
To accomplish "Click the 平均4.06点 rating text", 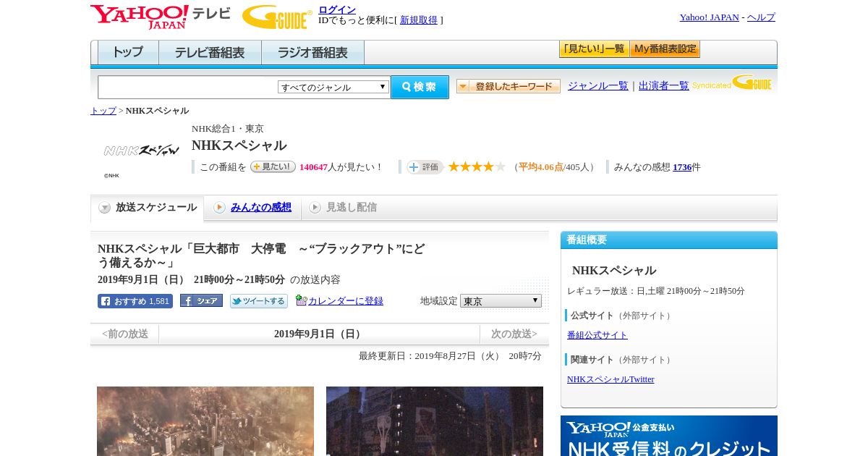I will (x=540, y=167).
